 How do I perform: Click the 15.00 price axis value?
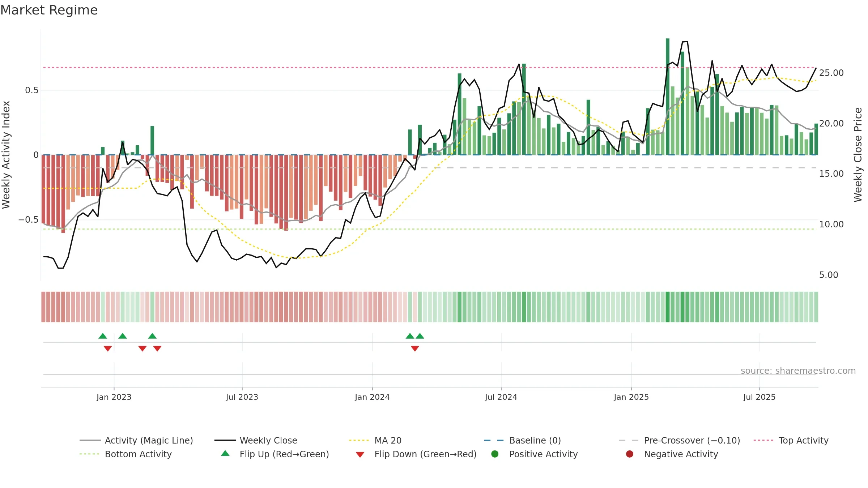[831, 174]
